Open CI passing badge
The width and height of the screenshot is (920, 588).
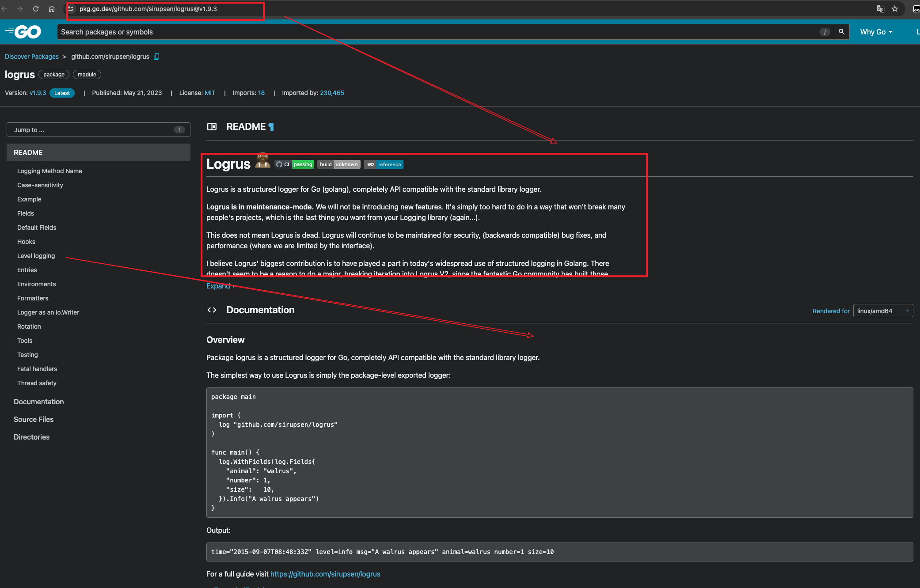[294, 164]
